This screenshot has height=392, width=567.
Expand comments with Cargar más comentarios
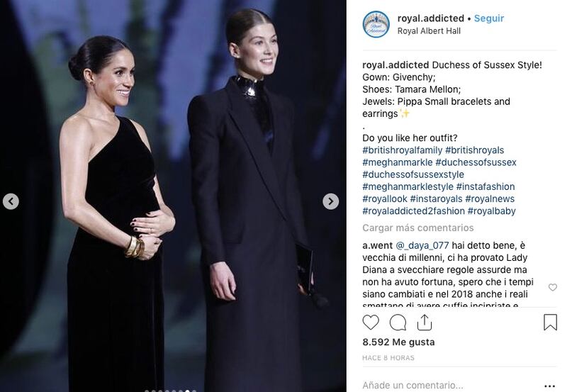click(418, 228)
